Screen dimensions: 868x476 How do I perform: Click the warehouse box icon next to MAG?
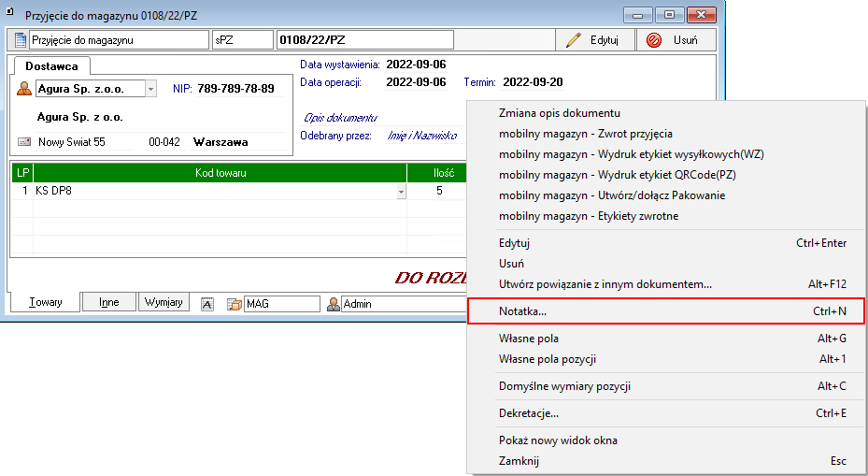click(234, 304)
